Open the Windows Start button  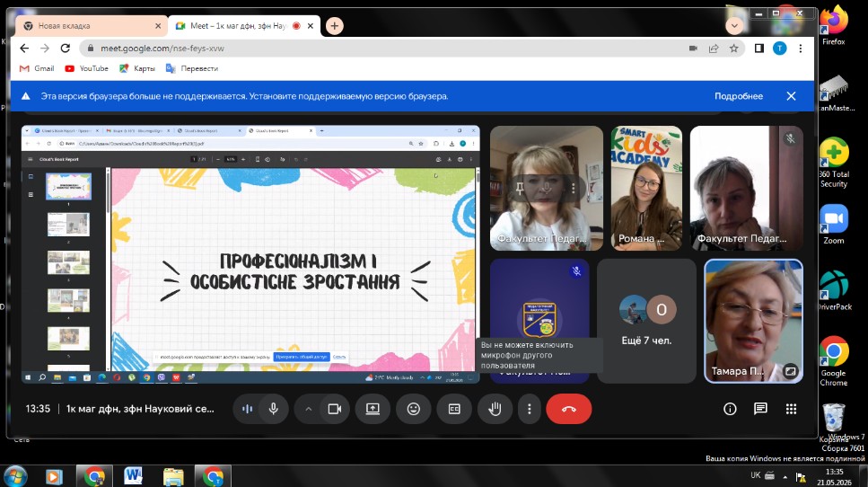tap(15, 476)
